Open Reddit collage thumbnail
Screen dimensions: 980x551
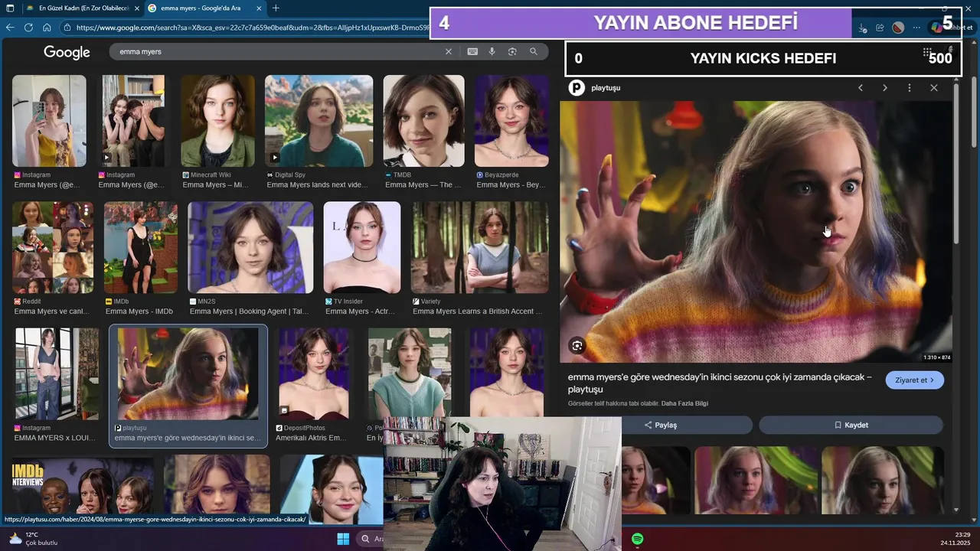(x=53, y=247)
